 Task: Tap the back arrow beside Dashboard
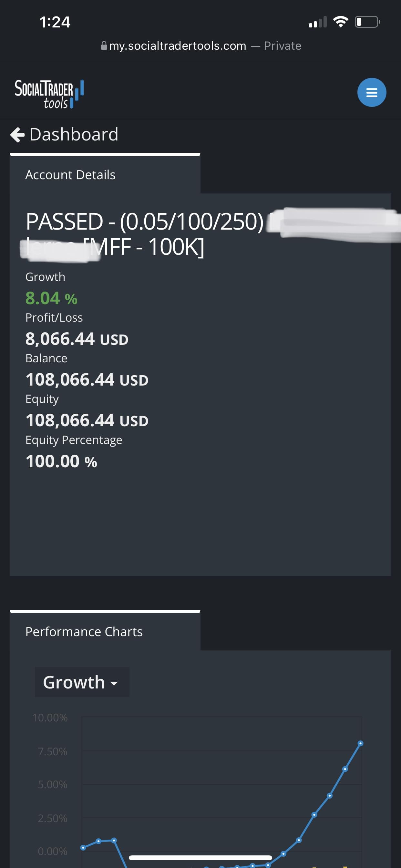(17, 135)
